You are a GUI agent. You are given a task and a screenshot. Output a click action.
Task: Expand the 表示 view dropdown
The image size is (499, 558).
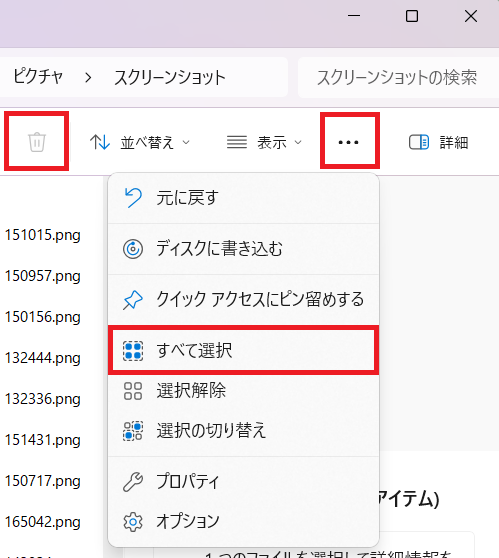coord(264,142)
